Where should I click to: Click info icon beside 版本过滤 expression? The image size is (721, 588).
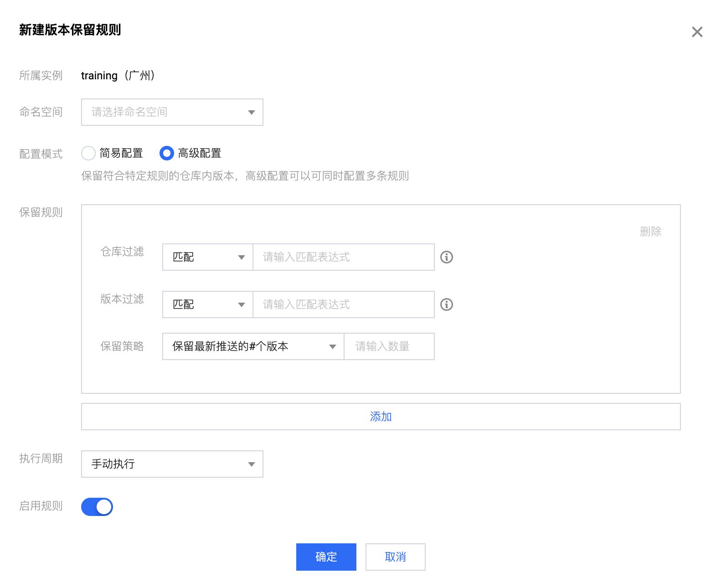click(x=446, y=304)
